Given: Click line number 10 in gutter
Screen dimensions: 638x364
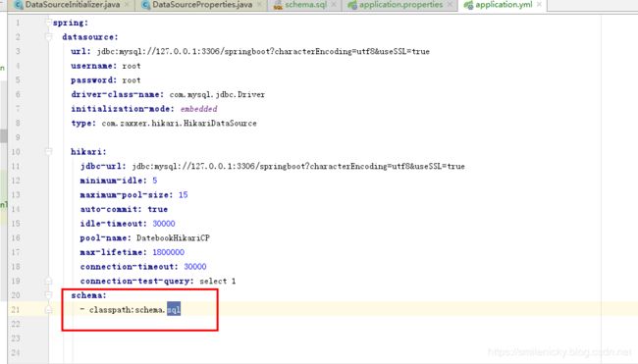Looking at the screenshot, I should (16, 152).
